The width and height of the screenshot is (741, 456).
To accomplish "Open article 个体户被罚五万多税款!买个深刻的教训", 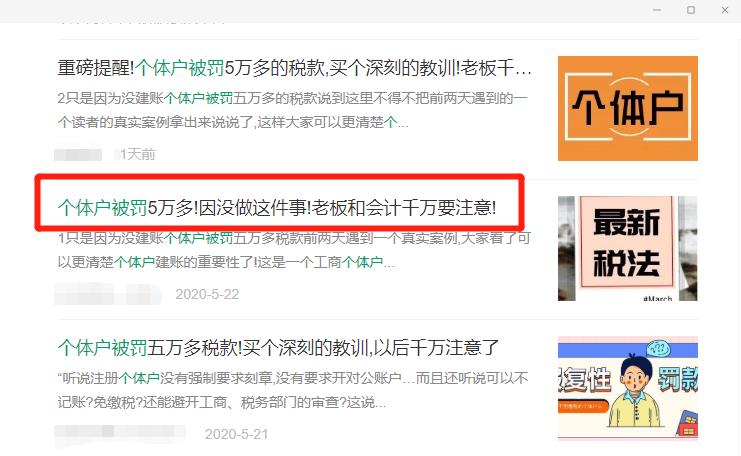I will [x=278, y=347].
